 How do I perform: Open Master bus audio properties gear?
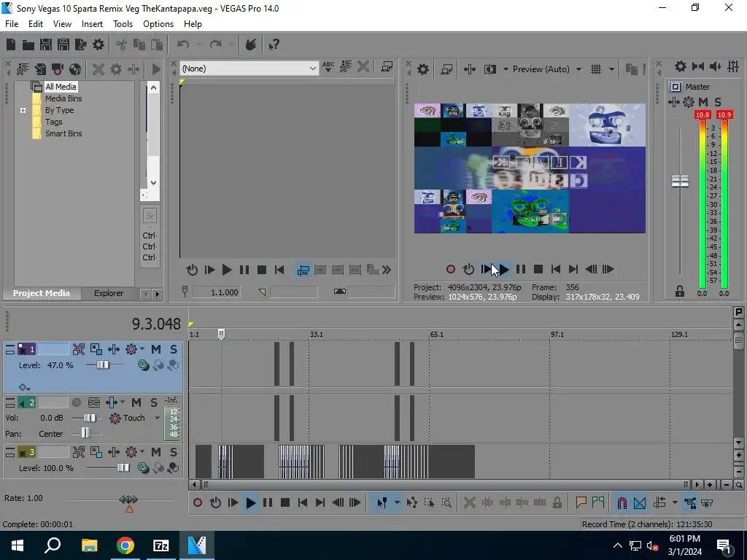(681, 66)
